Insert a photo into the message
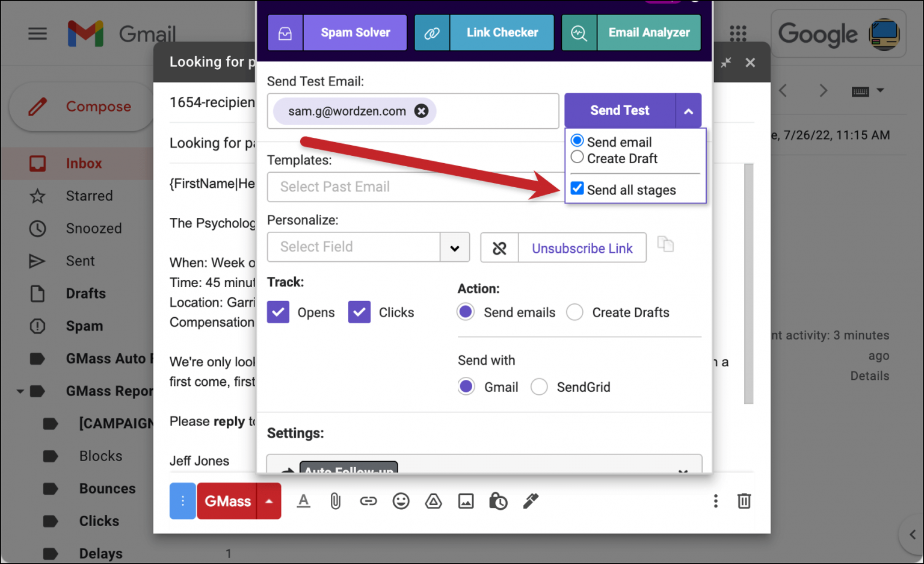This screenshot has width=924, height=564. click(x=466, y=501)
